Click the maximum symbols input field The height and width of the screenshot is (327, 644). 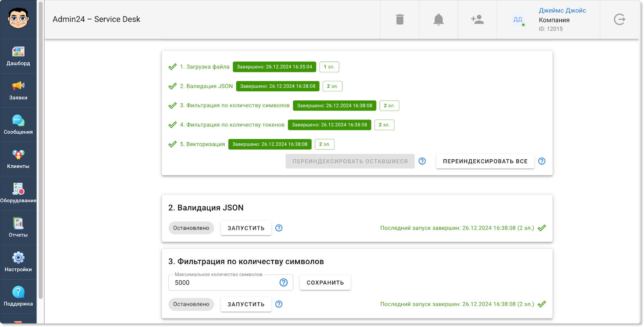[x=223, y=283]
